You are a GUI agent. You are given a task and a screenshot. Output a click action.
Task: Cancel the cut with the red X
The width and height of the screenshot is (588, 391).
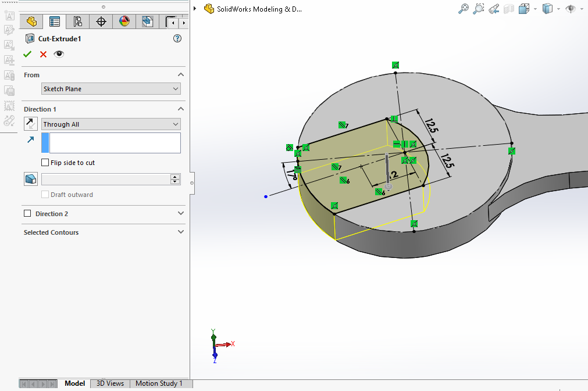pos(43,54)
